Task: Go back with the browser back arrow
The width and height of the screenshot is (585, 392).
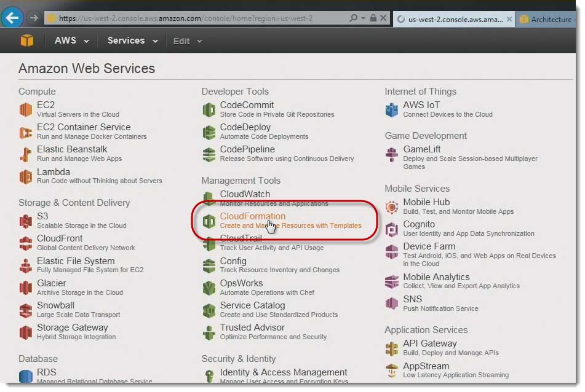Action: click(12, 18)
